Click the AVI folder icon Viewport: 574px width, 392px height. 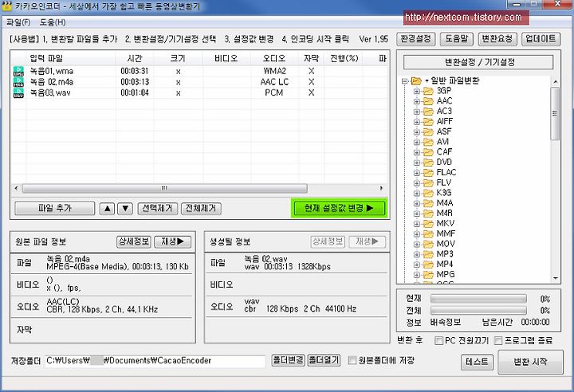pyautogui.click(x=428, y=142)
